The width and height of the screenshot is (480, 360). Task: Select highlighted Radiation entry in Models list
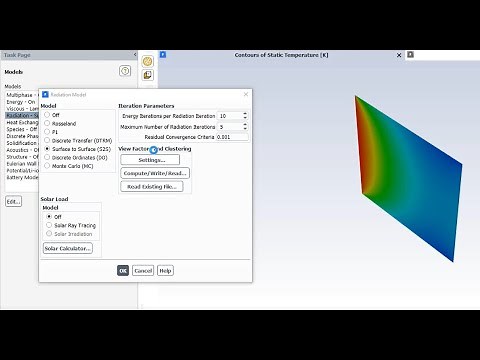[x=22, y=116]
